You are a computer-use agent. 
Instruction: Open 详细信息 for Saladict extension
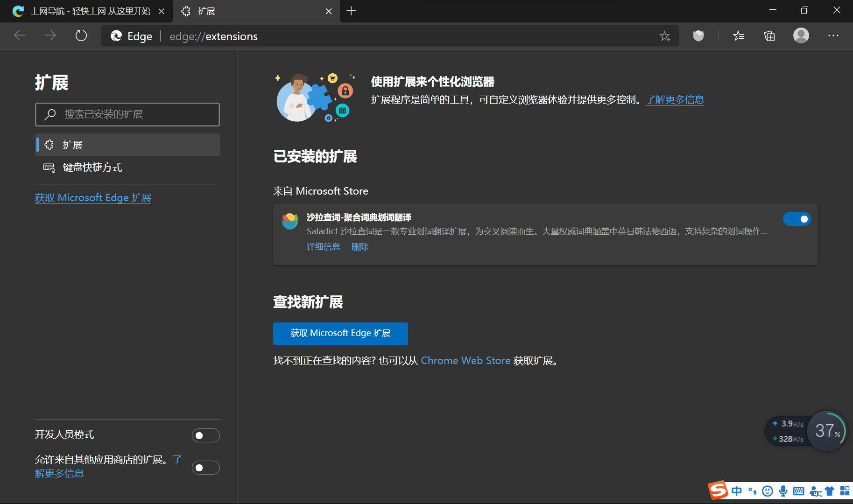click(324, 247)
